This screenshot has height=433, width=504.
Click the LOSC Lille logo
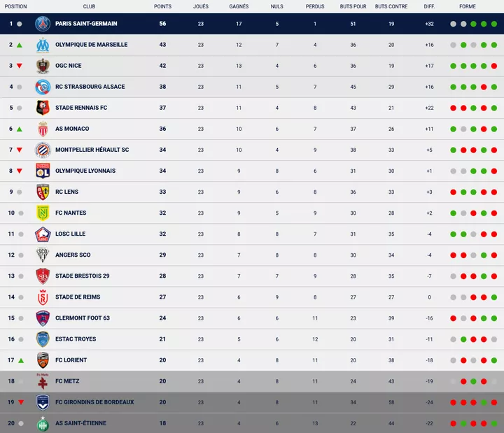(x=43, y=234)
